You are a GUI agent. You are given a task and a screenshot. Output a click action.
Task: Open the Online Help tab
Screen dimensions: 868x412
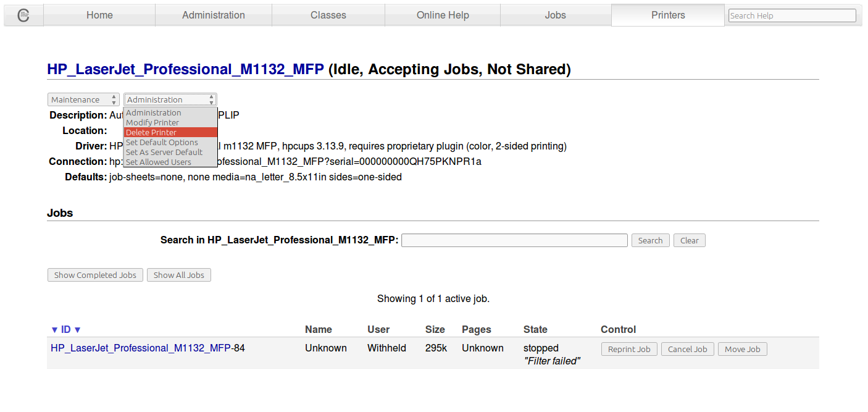443,15
